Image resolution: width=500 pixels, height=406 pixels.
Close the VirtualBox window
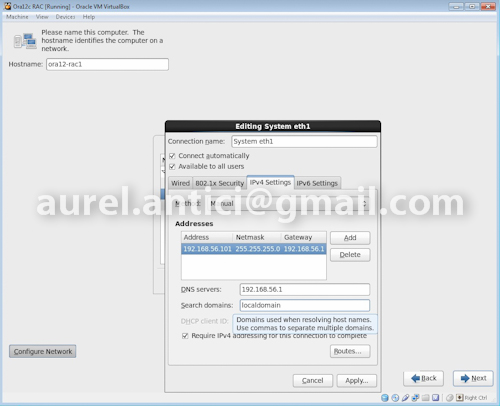pyautogui.click(x=488, y=6)
